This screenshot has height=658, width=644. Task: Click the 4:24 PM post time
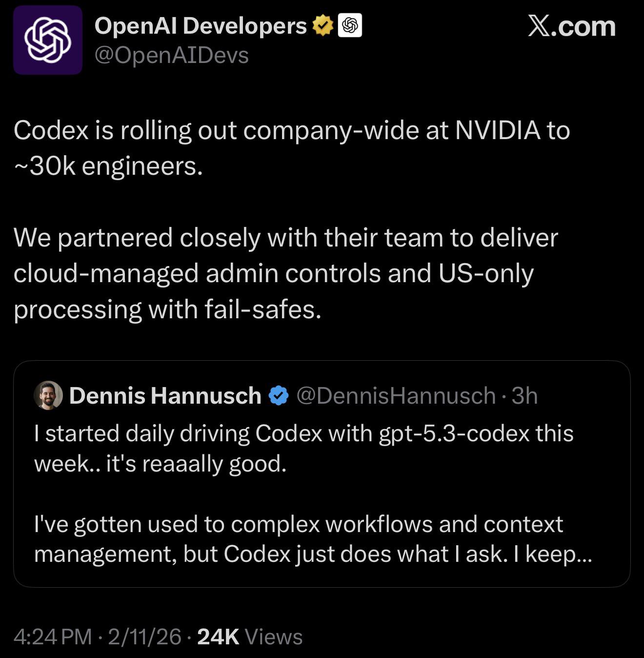53,637
